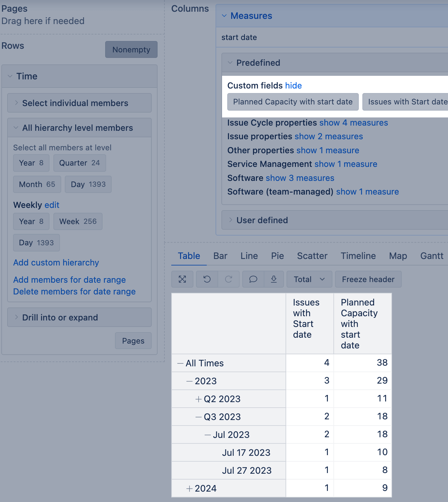
Task: Select the Quarter 24 level button
Action: 79,163
